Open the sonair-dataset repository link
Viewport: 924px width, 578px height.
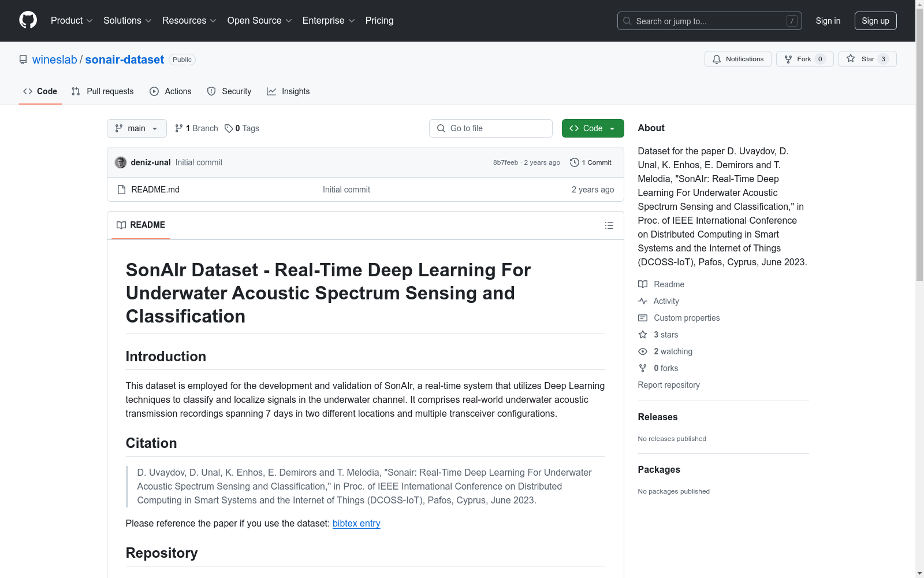click(x=125, y=60)
